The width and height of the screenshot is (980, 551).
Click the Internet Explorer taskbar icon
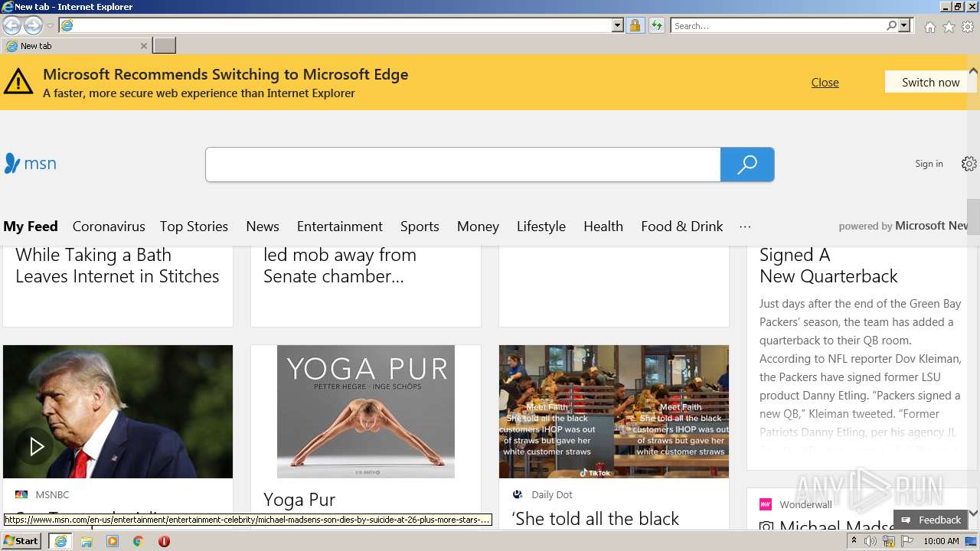(60, 541)
